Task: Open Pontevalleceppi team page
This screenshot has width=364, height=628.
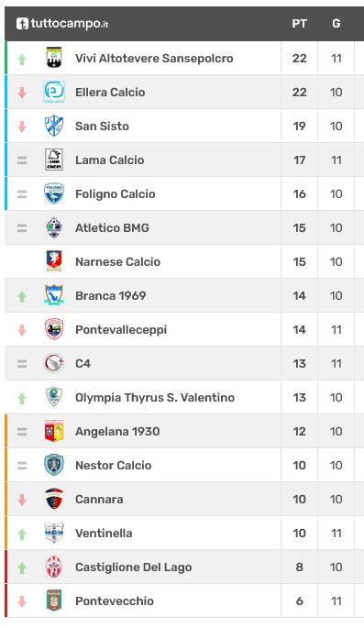Action: (121, 330)
